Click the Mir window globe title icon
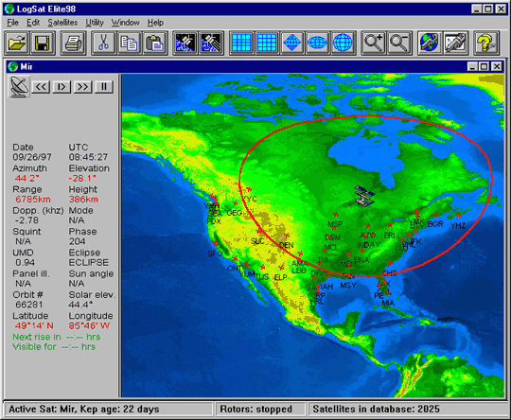 pos(13,67)
